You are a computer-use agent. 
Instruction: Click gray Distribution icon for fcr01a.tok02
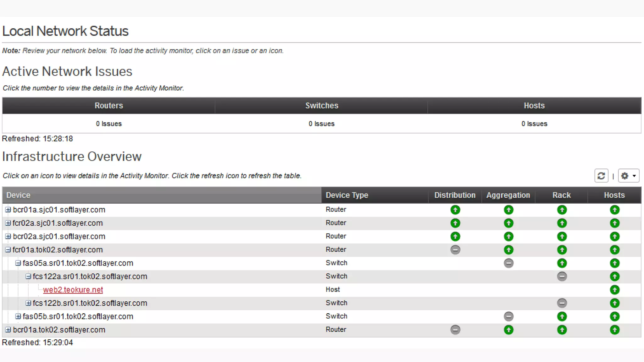click(455, 250)
